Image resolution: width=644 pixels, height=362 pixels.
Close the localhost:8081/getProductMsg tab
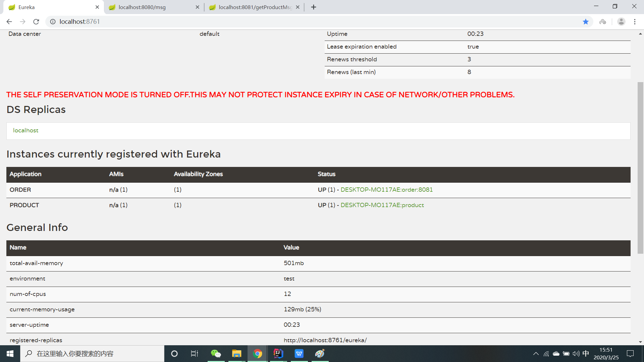click(298, 7)
